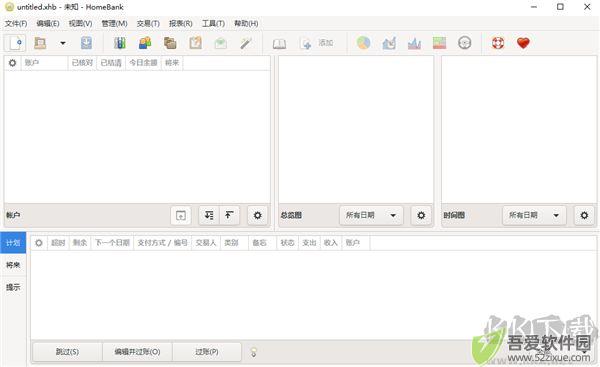Open the budget toolbar icon
The width and height of the screenshot is (600, 367).
coord(221,43)
